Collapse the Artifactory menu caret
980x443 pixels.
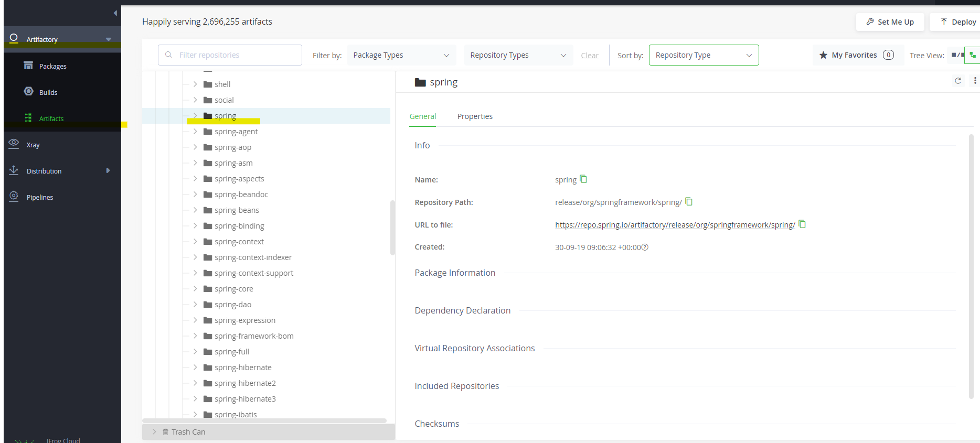pyautogui.click(x=109, y=39)
